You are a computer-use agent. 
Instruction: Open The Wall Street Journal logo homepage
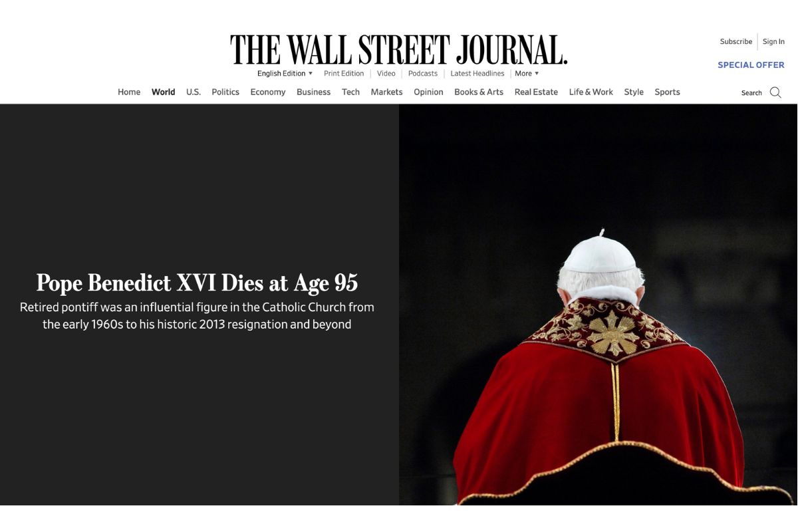(x=399, y=50)
